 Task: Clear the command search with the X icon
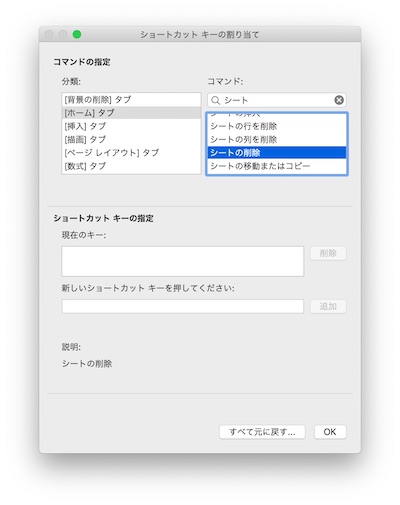click(x=339, y=100)
